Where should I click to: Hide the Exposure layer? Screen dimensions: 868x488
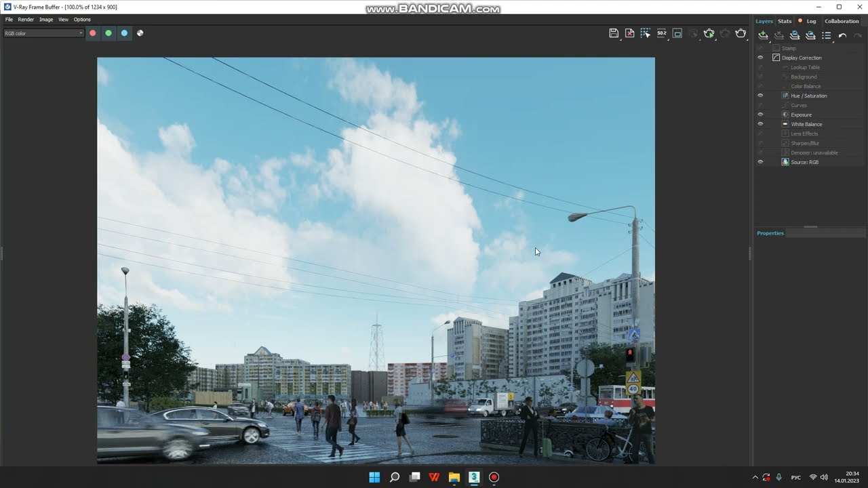click(x=760, y=115)
